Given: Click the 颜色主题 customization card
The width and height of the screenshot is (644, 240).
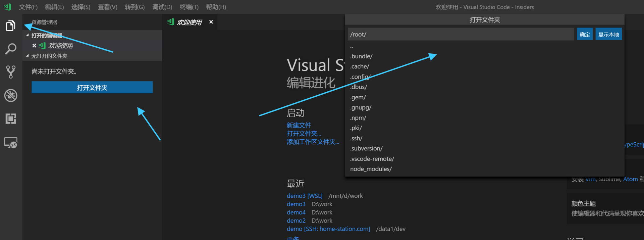Looking at the screenshot, I should [605, 208].
